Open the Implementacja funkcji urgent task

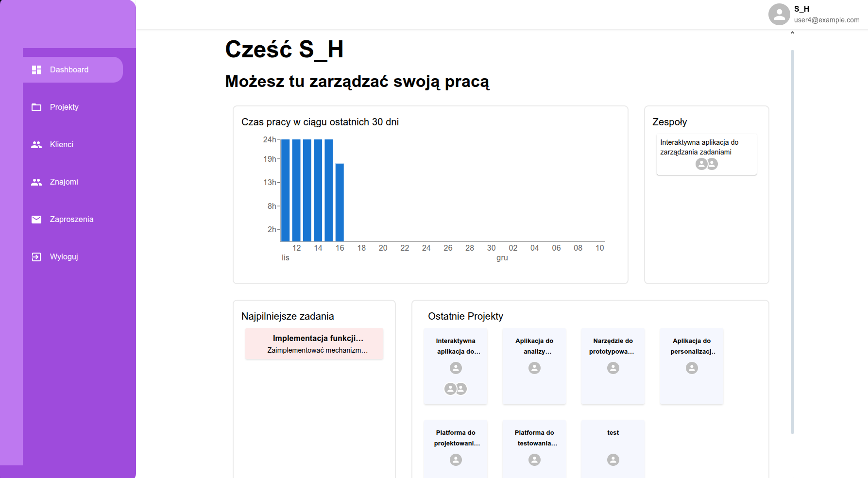coord(314,344)
